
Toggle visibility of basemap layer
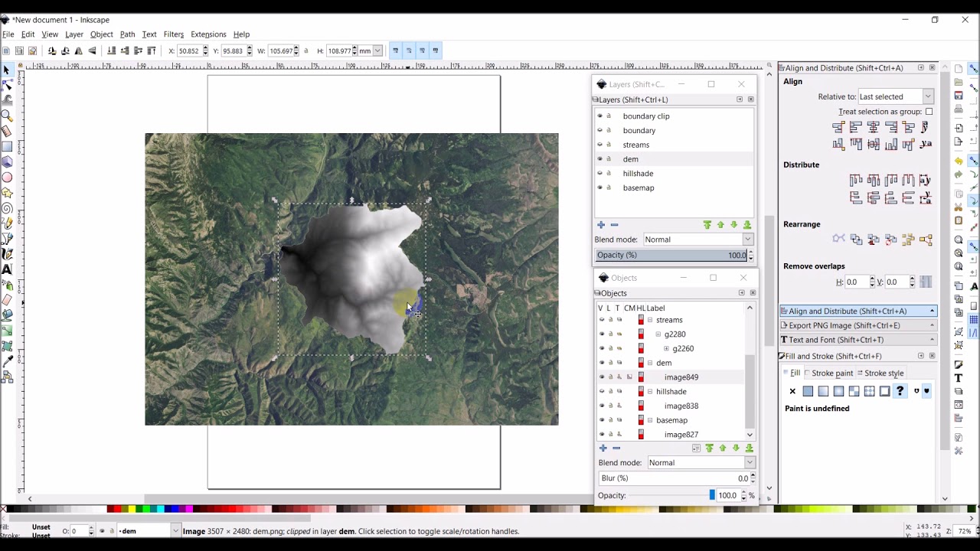click(600, 187)
